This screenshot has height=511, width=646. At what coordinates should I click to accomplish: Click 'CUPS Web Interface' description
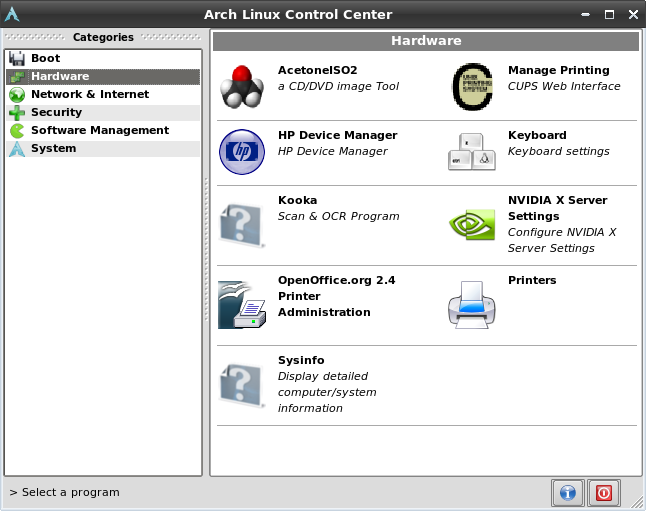pyautogui.click(x=564, y=87)
